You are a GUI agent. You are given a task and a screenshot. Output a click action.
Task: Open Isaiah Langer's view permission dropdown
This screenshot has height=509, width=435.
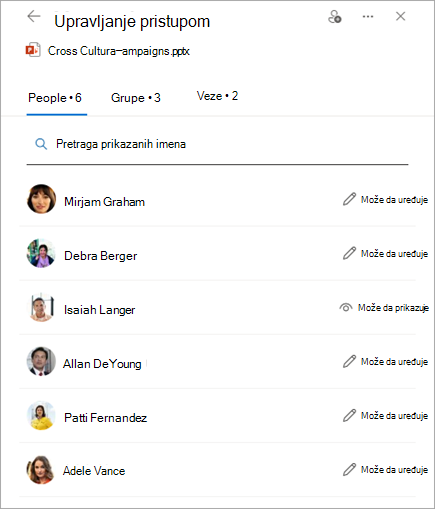[x=384, y=307]
